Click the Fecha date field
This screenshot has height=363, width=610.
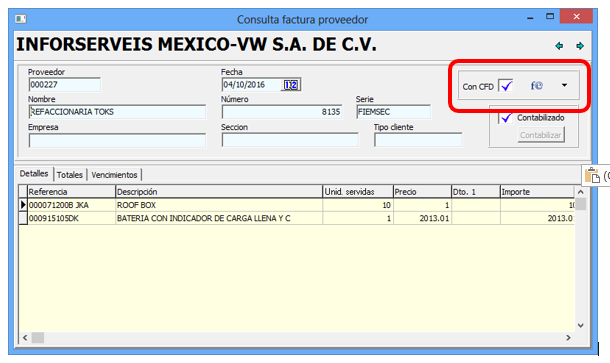click(x=252, y=85)
